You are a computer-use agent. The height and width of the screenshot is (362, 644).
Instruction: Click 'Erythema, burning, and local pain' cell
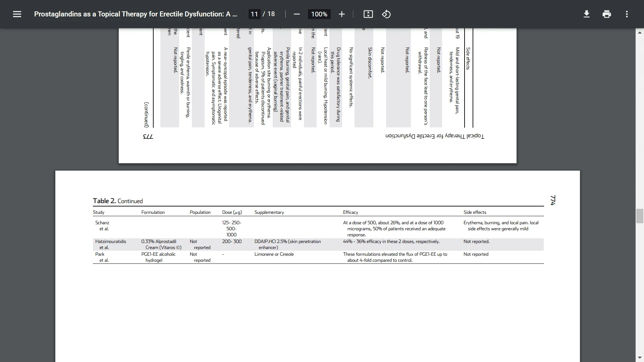501,226
